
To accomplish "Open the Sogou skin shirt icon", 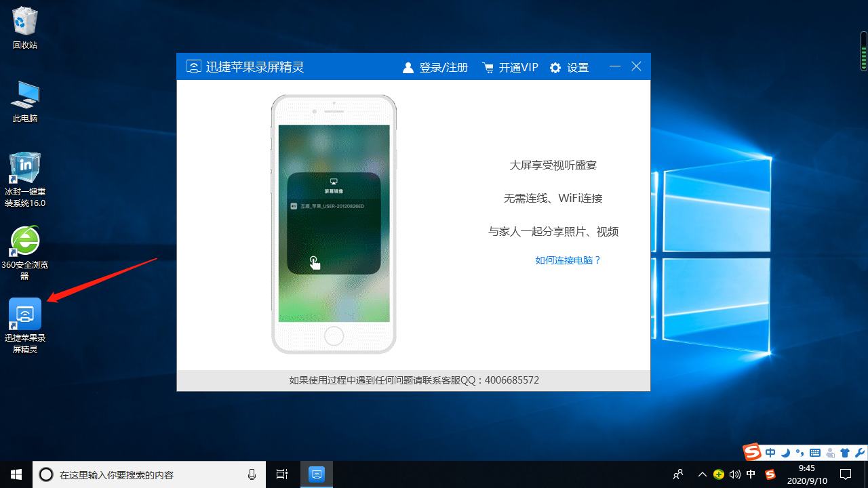I will tap(845, 453).
